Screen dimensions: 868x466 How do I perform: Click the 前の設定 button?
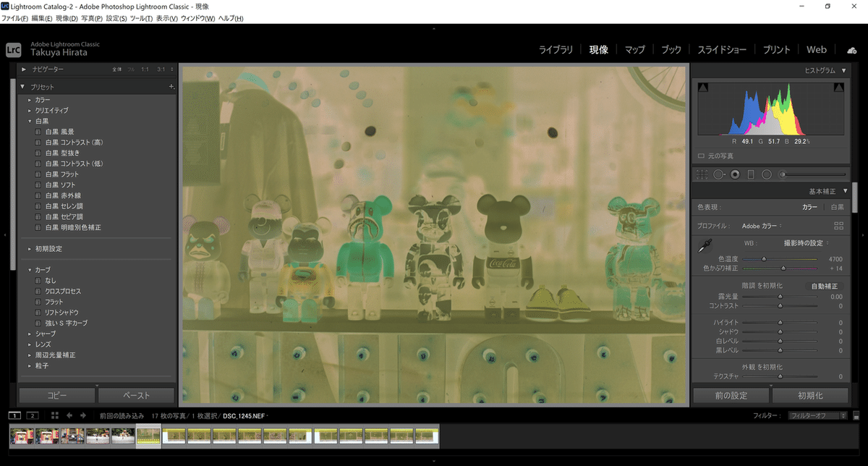click(x=731, y=396)
